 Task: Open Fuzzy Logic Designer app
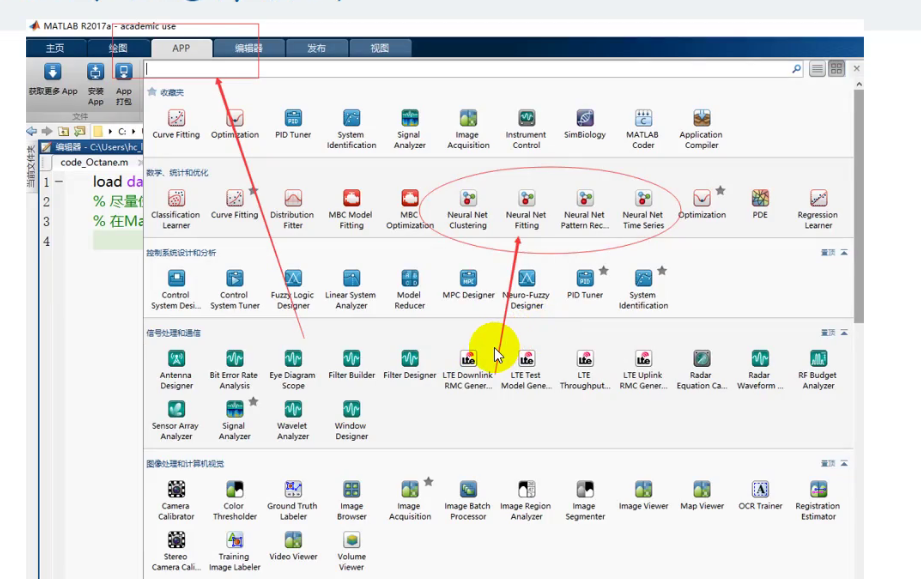293,290
